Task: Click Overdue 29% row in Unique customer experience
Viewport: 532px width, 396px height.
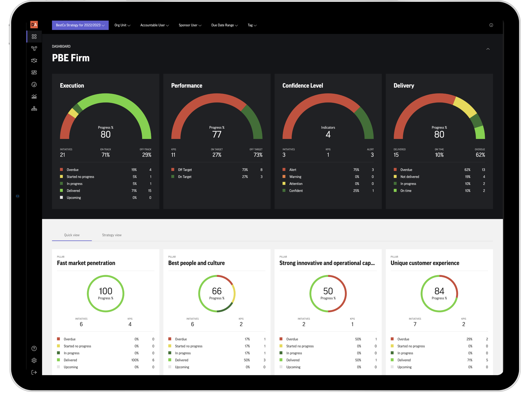Action: (439, 339)
